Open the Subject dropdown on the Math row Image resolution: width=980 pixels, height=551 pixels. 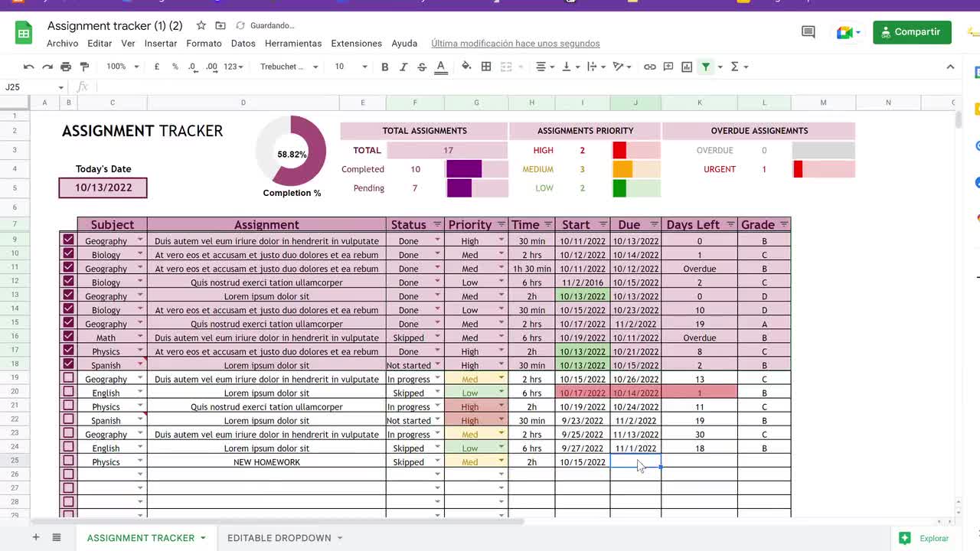click(139, 337)
